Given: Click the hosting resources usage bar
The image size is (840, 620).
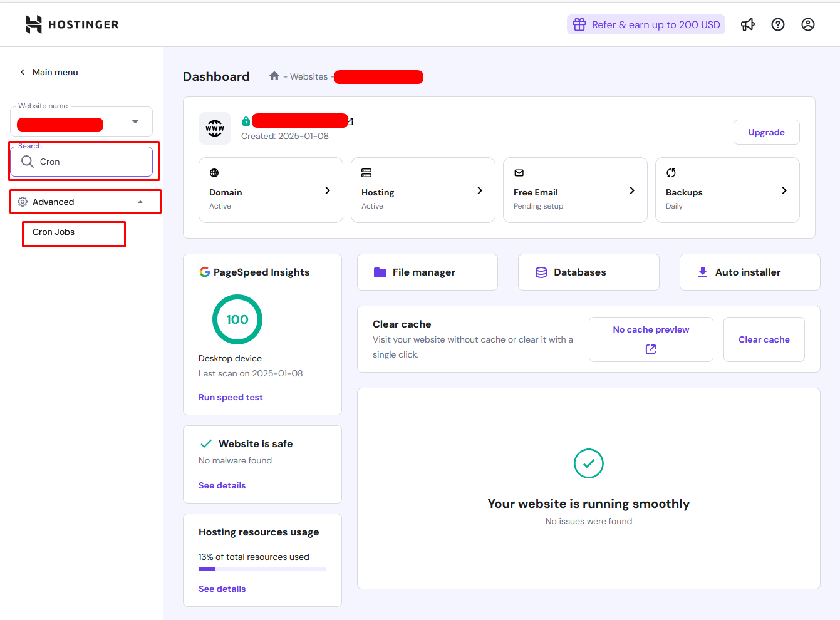Looking at the screenshot, I should pyautogui.click(x=262, y=569).
